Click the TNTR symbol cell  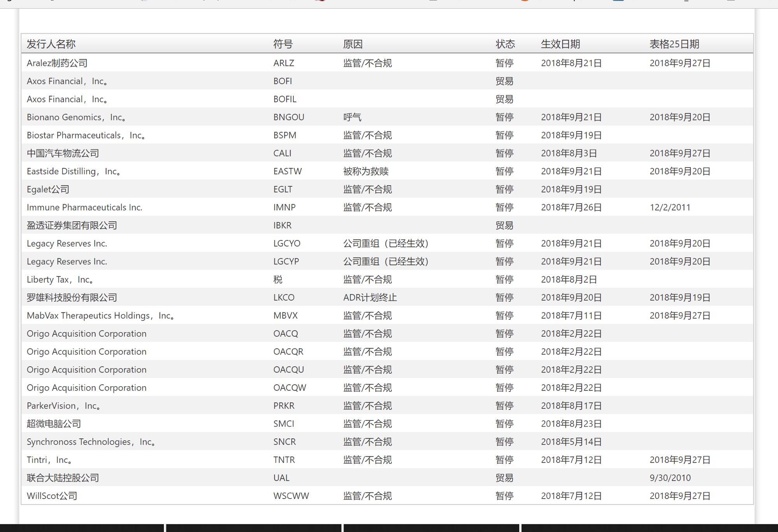point(284,460)
